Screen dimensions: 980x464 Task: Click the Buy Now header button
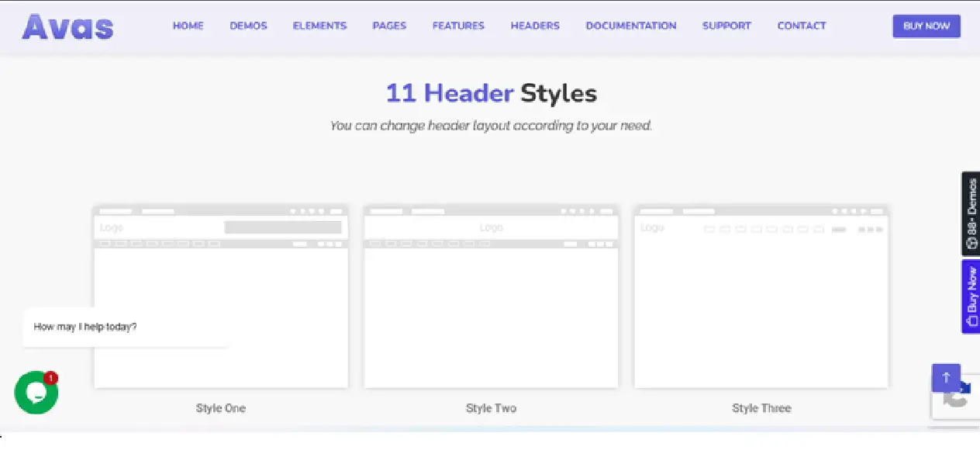927,26
